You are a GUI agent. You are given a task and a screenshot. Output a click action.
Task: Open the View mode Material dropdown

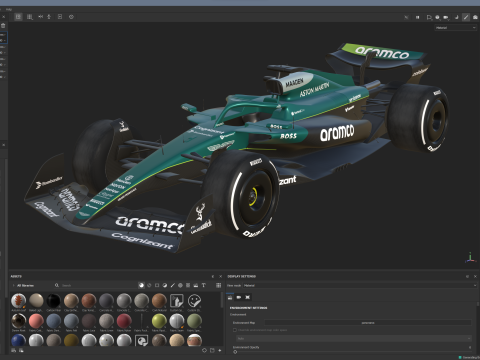point(360,285)
